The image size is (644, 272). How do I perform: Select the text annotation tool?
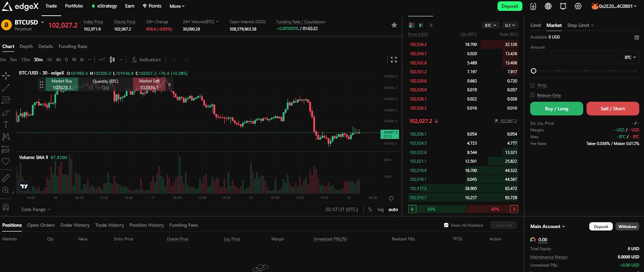pyautogui.click(x=6, y=125)
